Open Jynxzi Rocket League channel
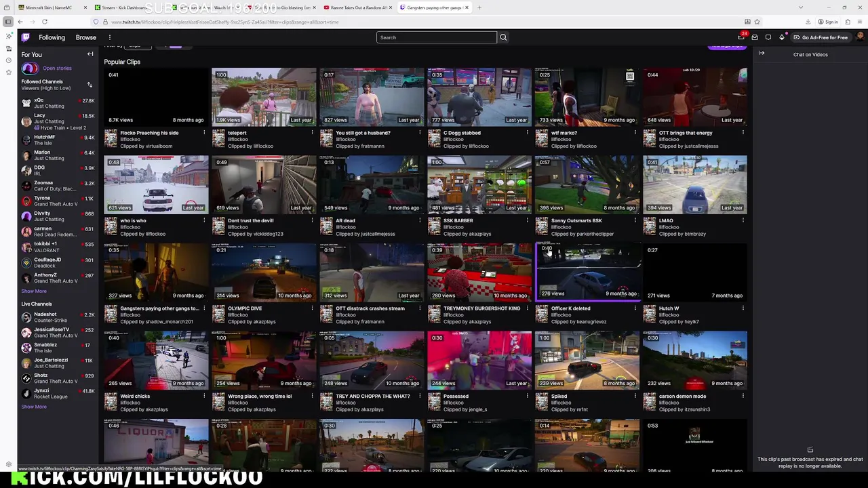868x488 pixels. (x=58, y=394)
